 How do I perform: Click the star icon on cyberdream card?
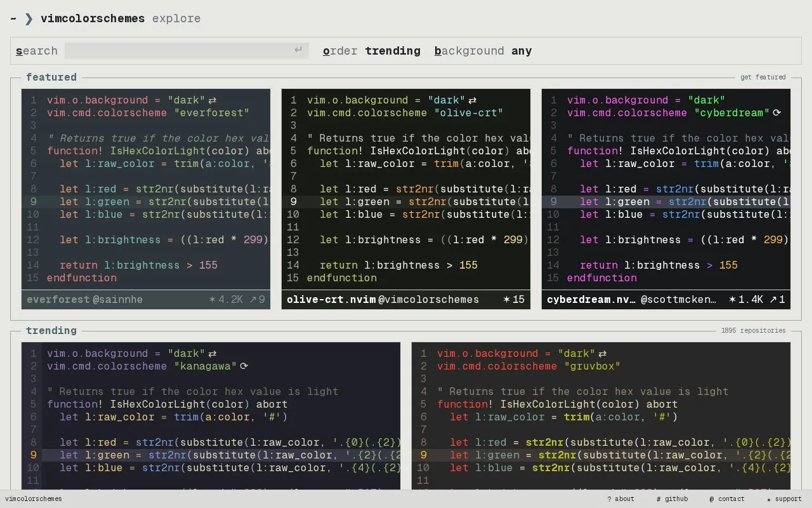pyautogui.click(x=732, y=299)
